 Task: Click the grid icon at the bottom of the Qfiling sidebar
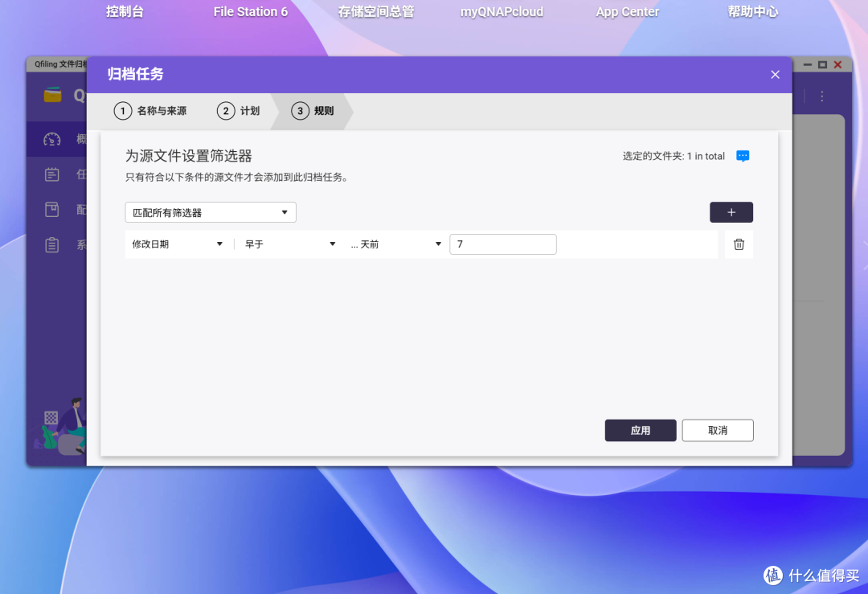(51, 417)
